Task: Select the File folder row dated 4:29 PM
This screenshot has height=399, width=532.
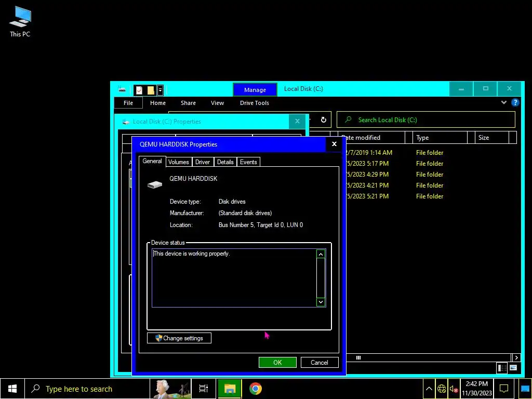Action: [x=429, y=175]
